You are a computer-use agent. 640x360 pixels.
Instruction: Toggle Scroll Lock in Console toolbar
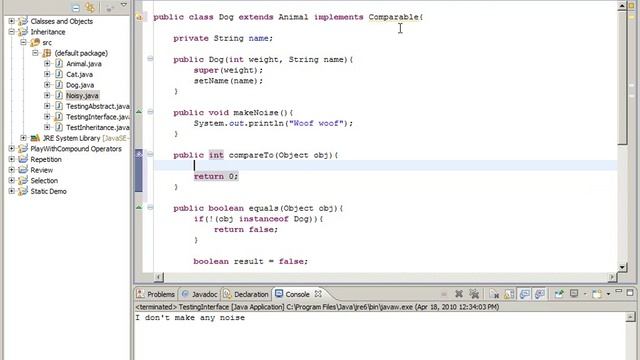pos(509,294)
